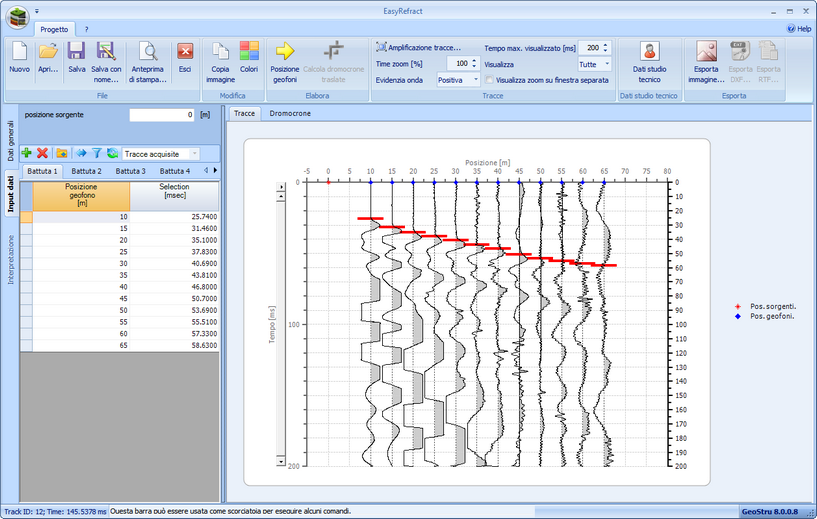Open a file with the Apri icon
The width and height of the screenshot is (817, 519).
pos(48,51)
